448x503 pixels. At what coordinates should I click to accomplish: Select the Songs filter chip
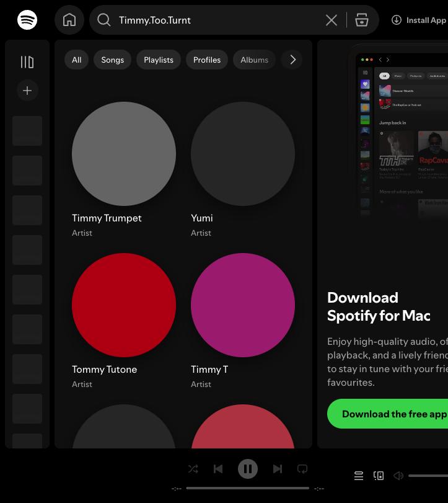113,60
